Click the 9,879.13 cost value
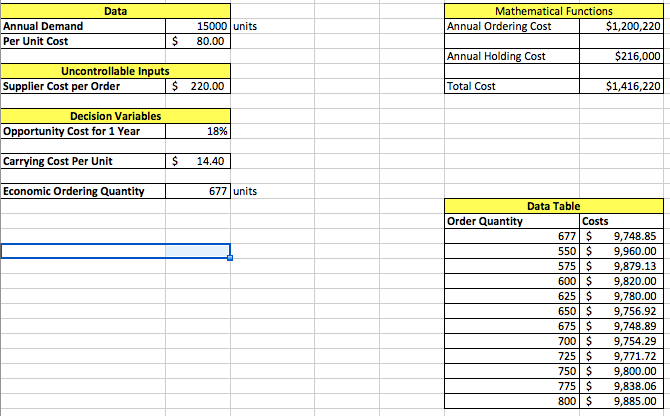This screenshot has width=670, height=416. point(621,266)
